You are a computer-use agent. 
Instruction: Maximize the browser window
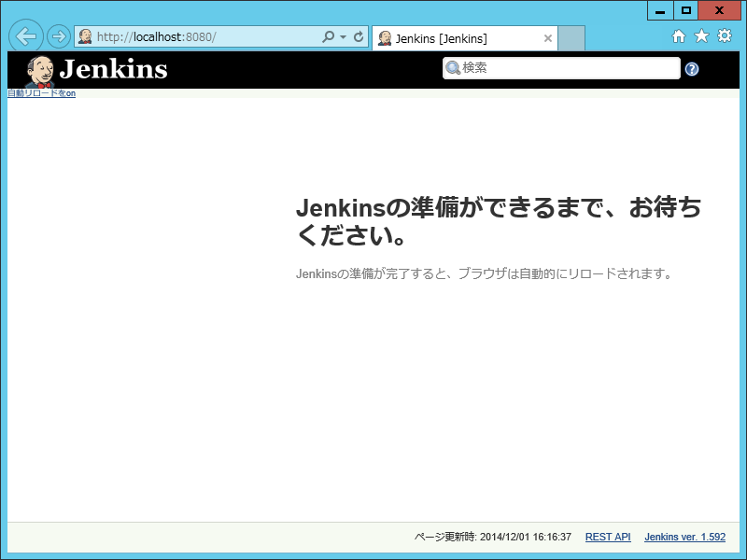click(686, 10)
